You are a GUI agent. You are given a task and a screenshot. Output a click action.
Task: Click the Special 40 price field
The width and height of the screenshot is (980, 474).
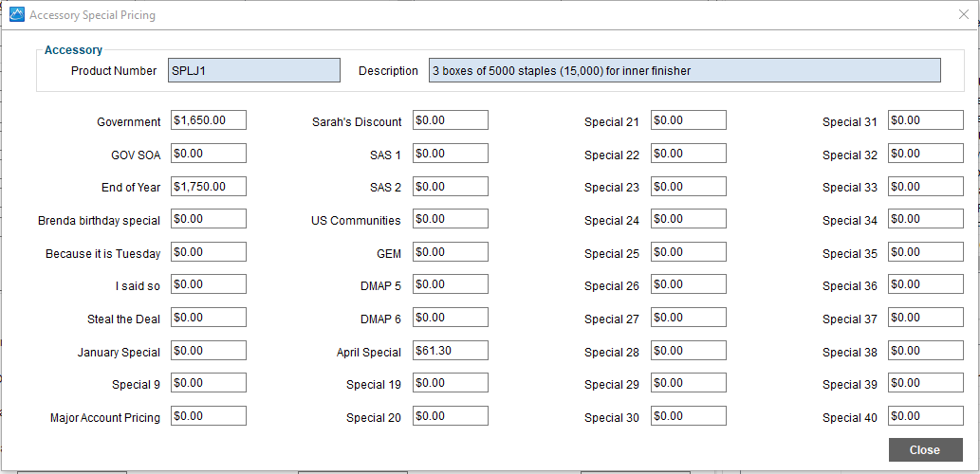point(926,416)
